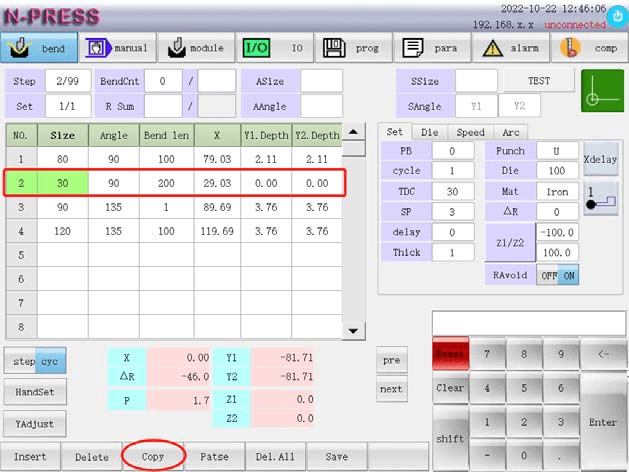
Task: Switch to the Die tab
Action: (429, 132)
